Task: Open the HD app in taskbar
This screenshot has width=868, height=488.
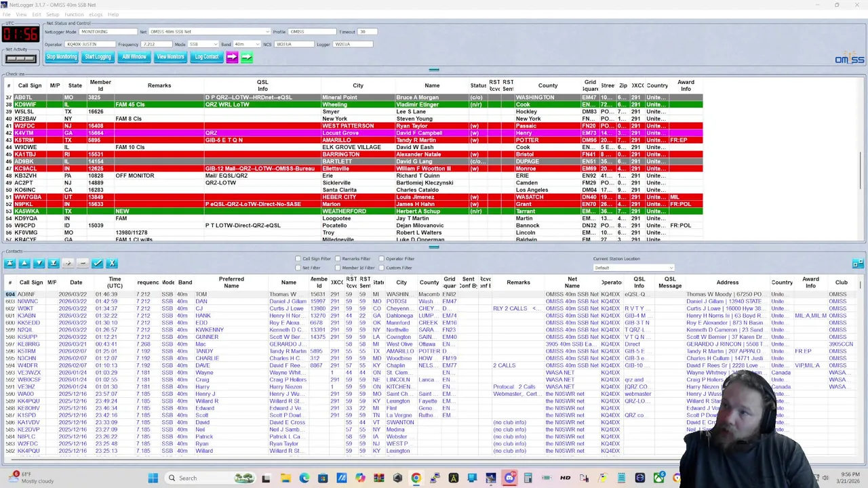Action: 565,478
